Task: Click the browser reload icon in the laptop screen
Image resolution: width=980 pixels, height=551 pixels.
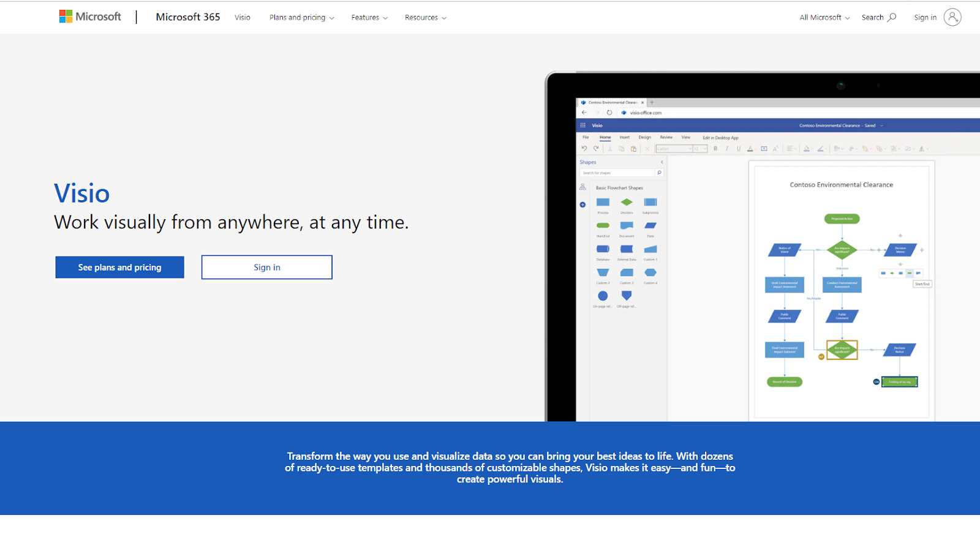Action: pos(609,113)
